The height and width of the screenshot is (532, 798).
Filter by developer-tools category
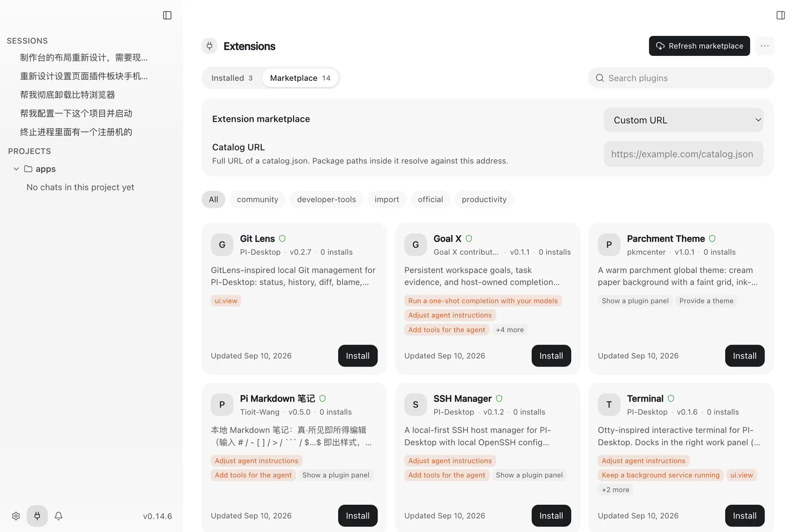(x=327, y=199)
